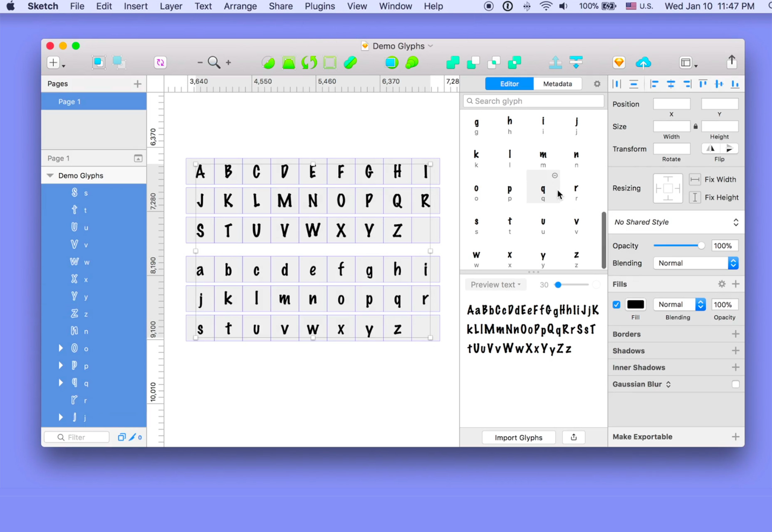Image resolution: width=772 pixels, height=532 pixels.
Task: Open the Layer menu
Action: pyautogui.click(x=171, y=6)
